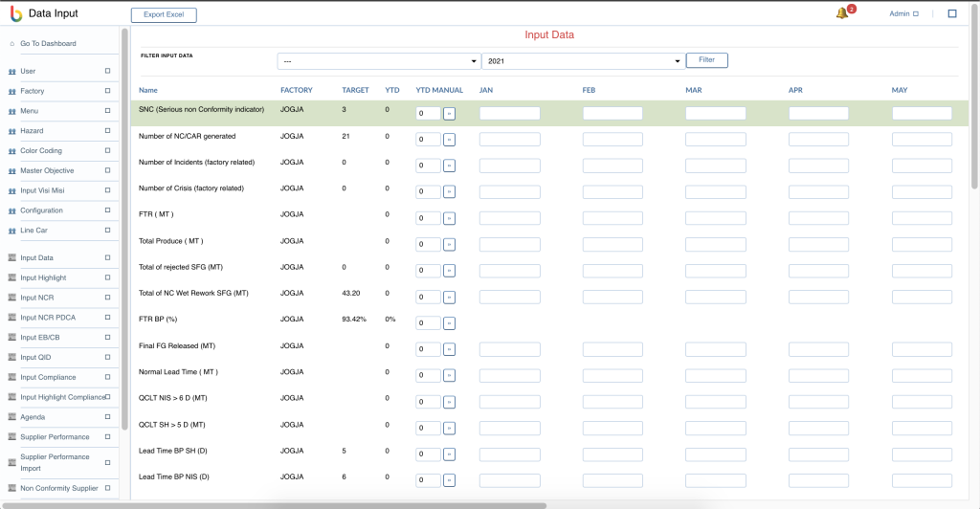This screenshot has width=980, height=509.
Task: Click the TARGET column header
Action: [356, 91]
